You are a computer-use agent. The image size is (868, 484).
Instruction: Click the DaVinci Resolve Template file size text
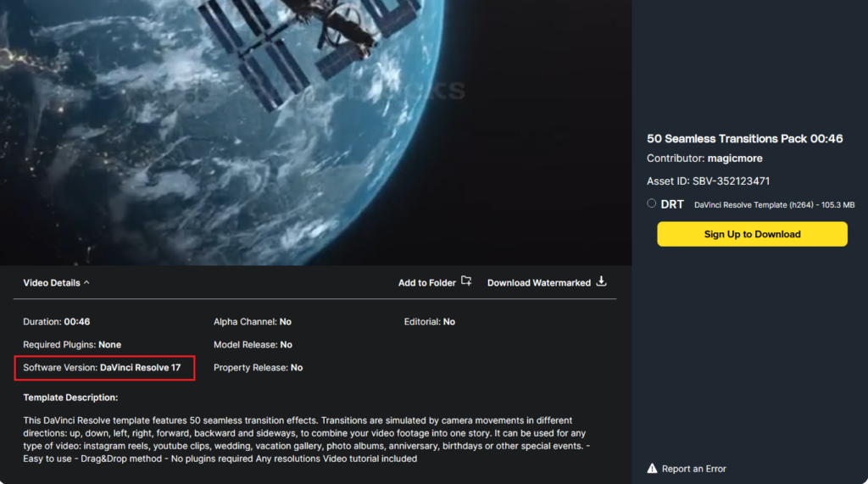774,205
